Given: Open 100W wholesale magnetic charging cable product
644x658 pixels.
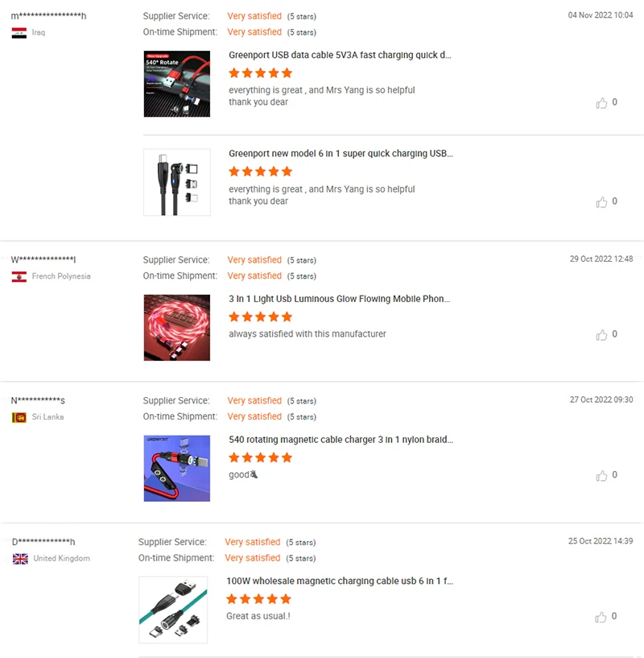Looking at the screenshot, I should pos(340,581).
